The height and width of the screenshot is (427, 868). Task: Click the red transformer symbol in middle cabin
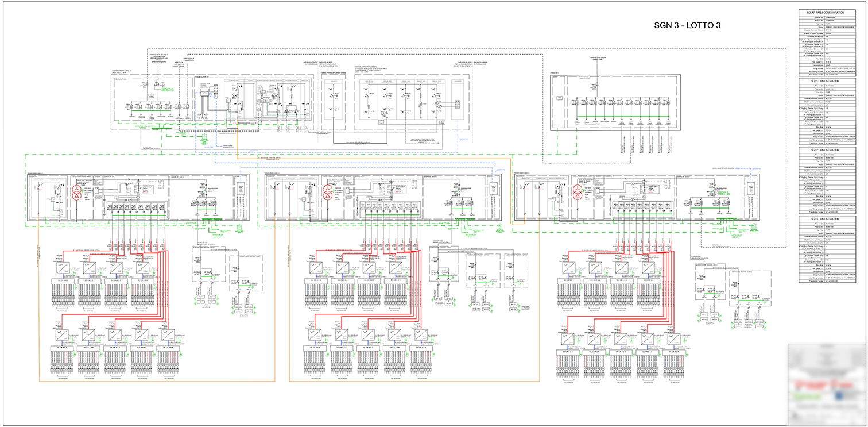click(327, 193)
